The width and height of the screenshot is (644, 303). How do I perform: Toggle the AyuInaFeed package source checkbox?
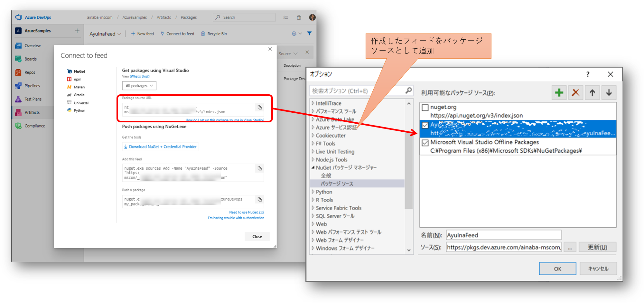[425, 125]
